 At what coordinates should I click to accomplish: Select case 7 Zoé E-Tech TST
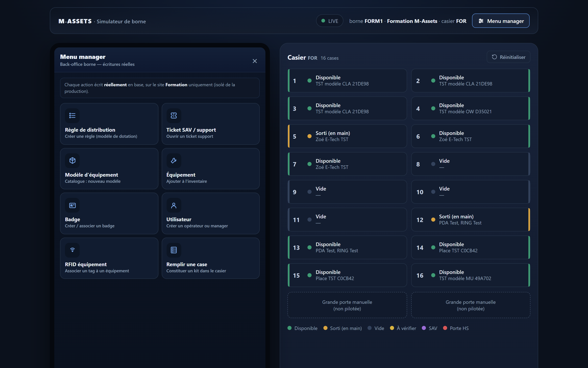(x=347, y=164)
